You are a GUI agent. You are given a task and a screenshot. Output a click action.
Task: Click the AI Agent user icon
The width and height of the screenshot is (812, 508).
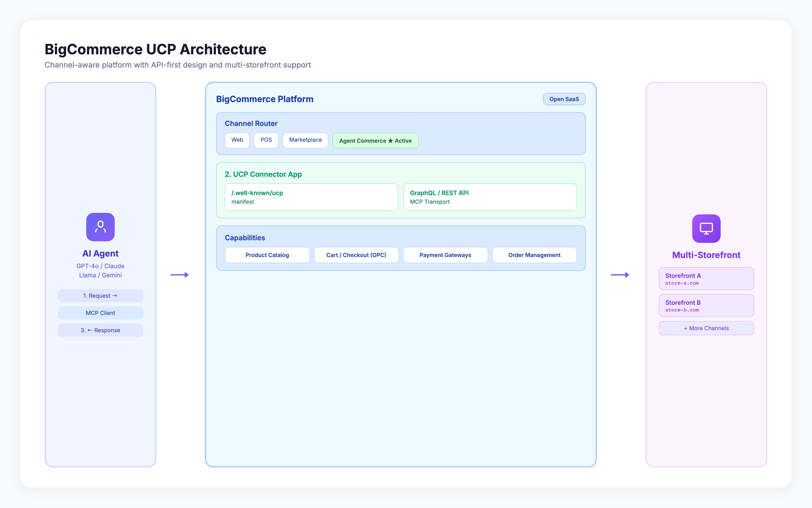pos(100,227)
